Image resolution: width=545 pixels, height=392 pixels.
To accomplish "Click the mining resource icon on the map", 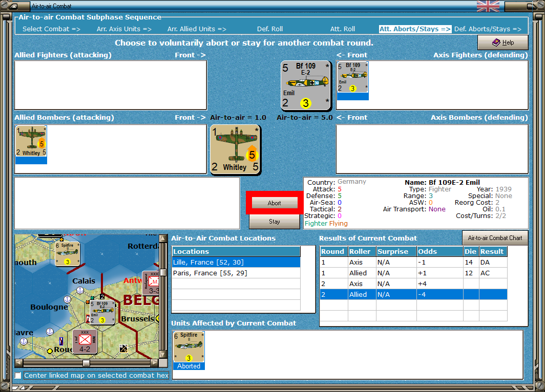I will tap(123, 349).
